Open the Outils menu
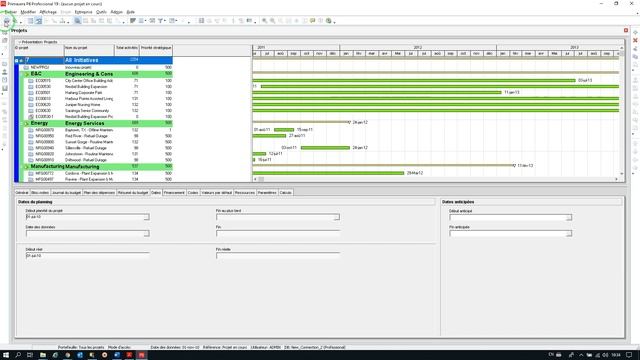640x360 pixels. pos(101,12)
